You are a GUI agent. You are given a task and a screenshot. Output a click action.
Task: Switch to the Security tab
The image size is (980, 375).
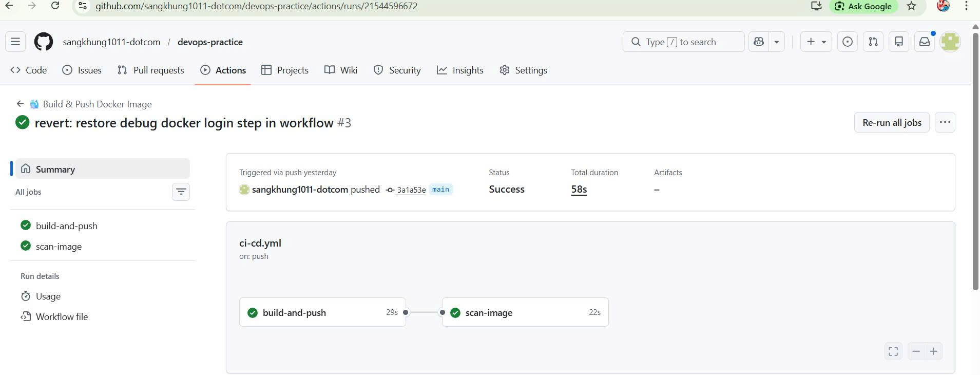pyautogui.click(x=397, y=70)
